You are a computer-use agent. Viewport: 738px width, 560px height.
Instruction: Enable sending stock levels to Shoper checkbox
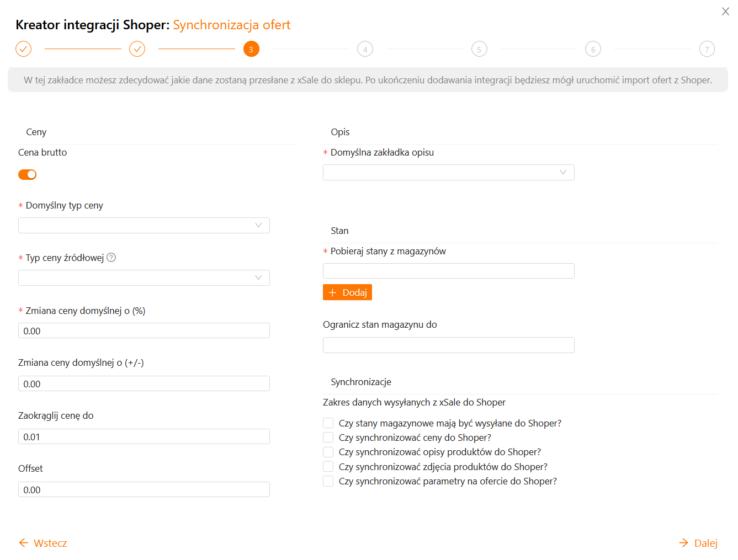pos(328,423)
